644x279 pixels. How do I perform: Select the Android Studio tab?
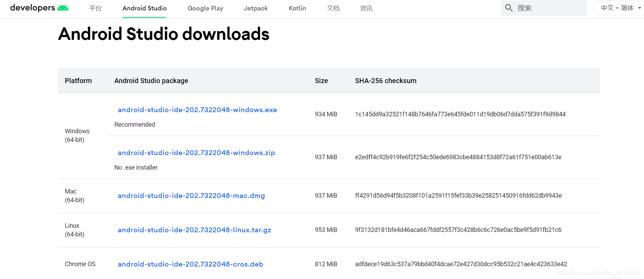(x=144, y=8)
